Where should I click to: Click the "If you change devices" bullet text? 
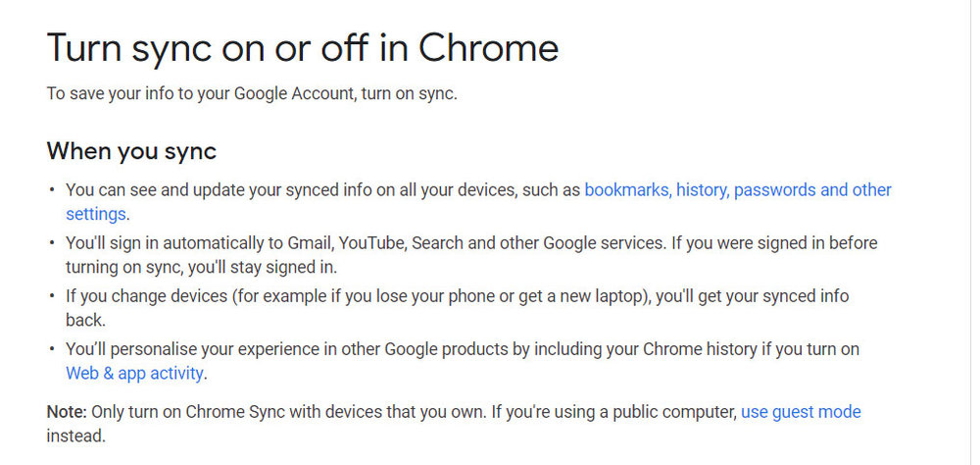coord(458,295)
